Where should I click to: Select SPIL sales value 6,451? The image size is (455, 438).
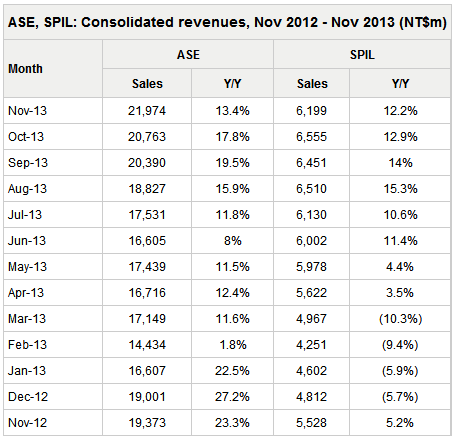311,162
